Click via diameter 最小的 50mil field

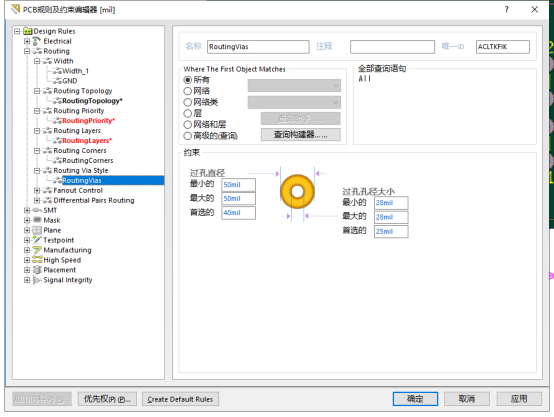coord(238,185)
